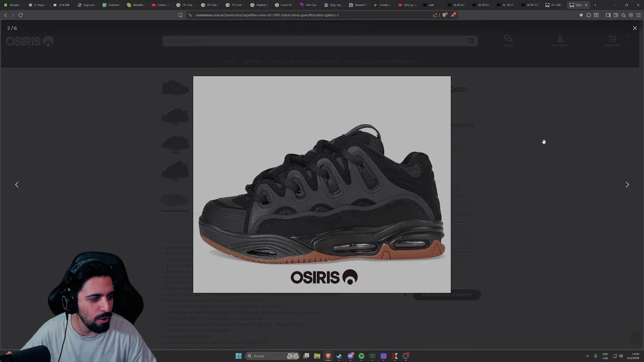The height and width of the screenshot is (362, 644).
Task: Go back one page in the browser
Action: 6,15
